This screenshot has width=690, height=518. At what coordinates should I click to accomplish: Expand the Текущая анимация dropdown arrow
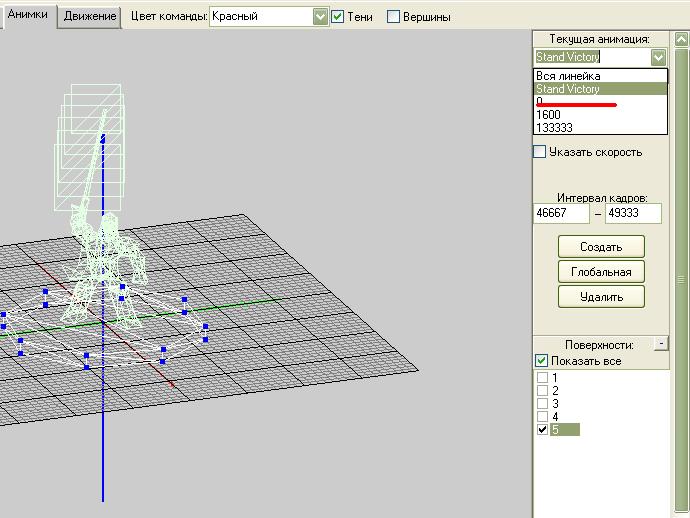pyautogui.click(x=658, y=58)
